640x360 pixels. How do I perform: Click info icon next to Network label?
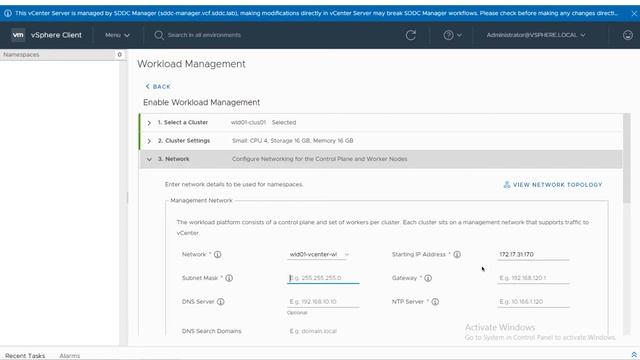coord(218,254)
